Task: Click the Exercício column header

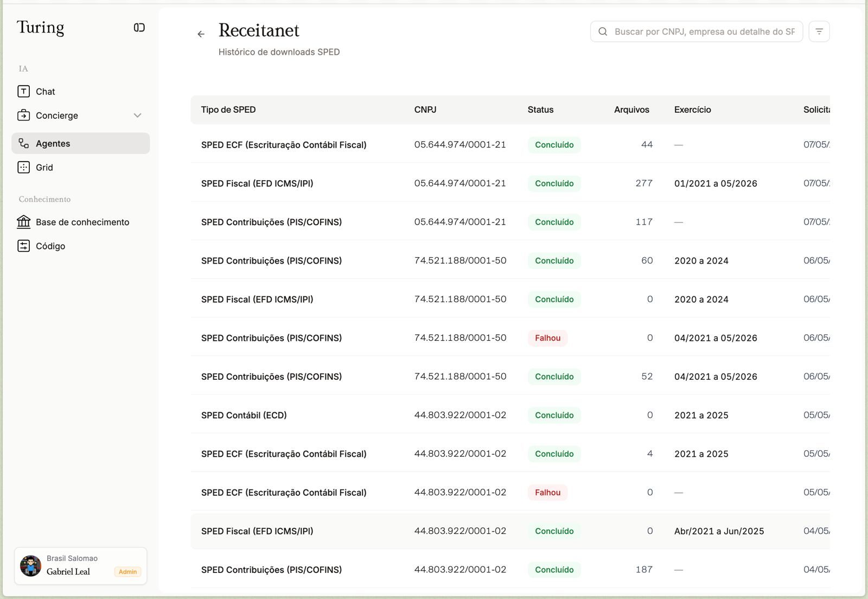Action: click(x=693, y=110)
